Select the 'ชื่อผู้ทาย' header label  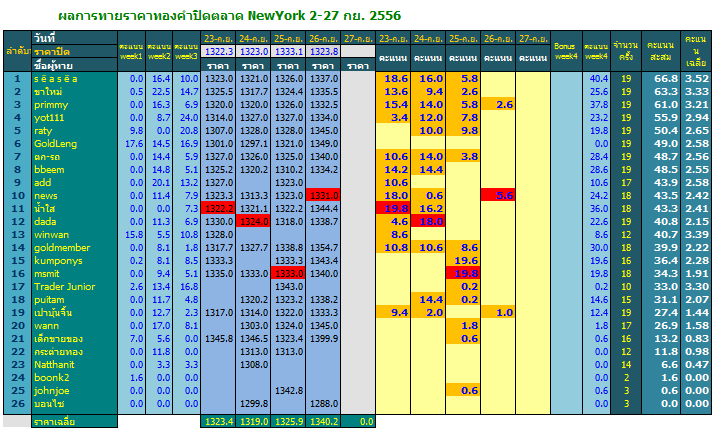coord(53,65)
